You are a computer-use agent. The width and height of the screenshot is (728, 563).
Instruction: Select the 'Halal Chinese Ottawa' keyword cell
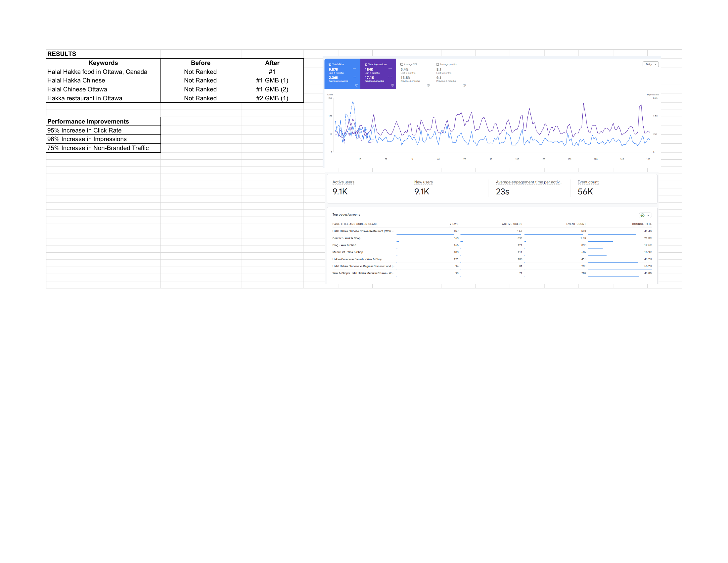point(103,89)
